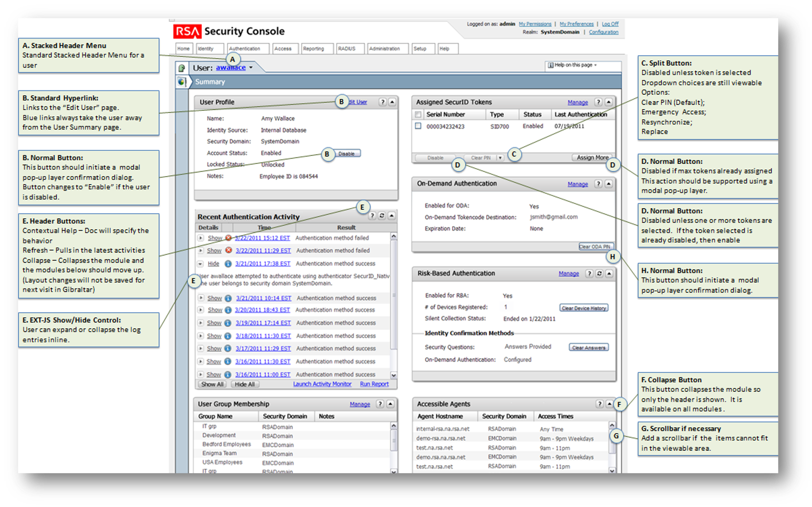This screenshot has width=812, height=507.
Task: Open the RADIUS menu
Action: 350,49
